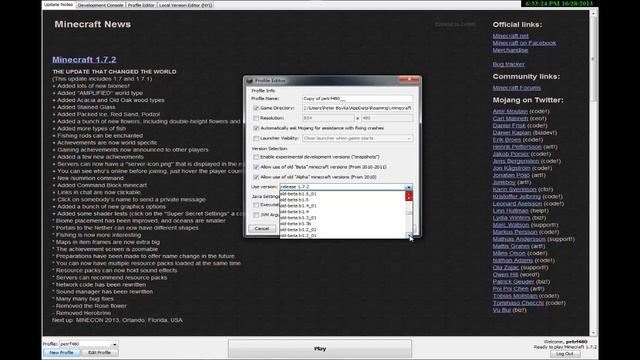Collapse the Use version combo box arrow
640x360 pixels.
click(409, 187)
